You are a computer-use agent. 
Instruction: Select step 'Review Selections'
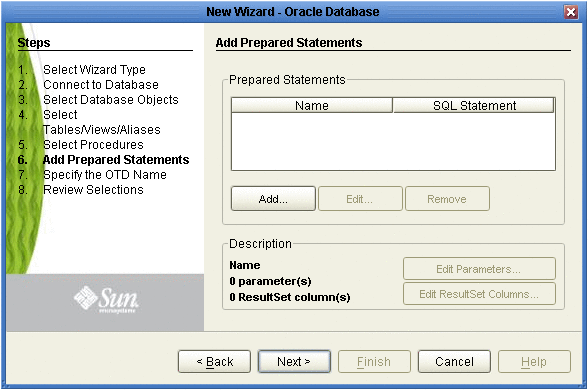(93, 190)
